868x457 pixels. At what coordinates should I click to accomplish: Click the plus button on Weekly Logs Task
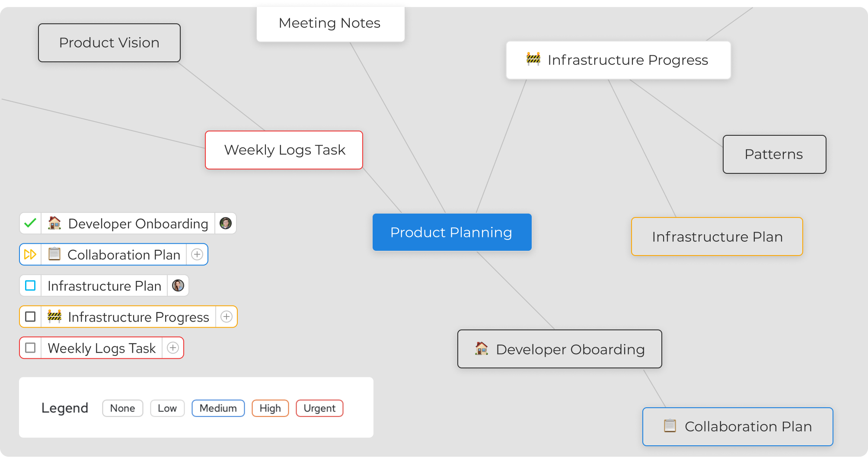pos(173,348)
